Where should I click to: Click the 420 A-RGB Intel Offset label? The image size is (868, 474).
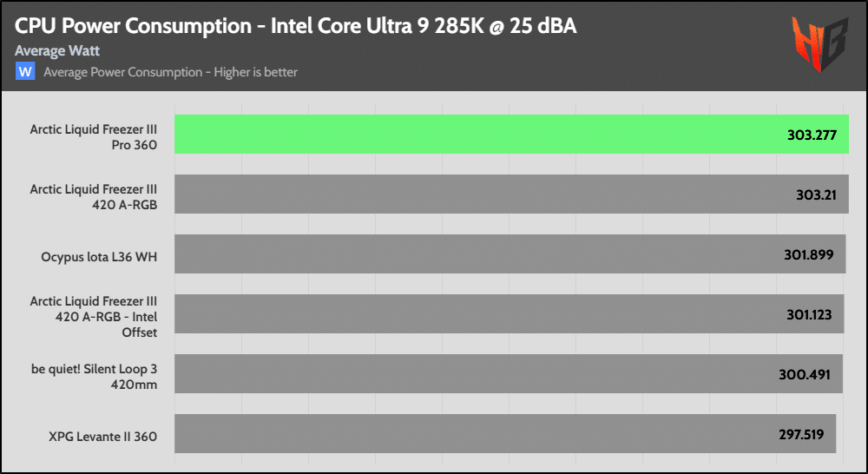click(94, 314)
